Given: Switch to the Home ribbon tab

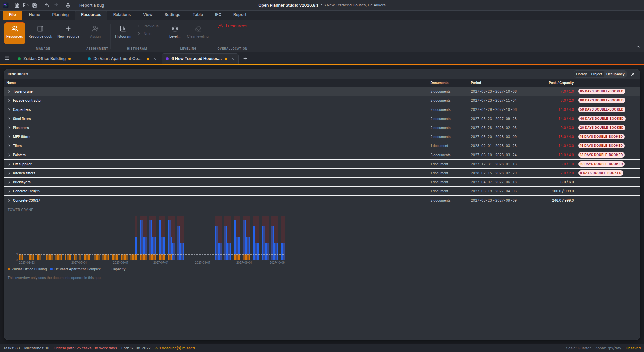Looking at the screenshot, I should 34,15.
